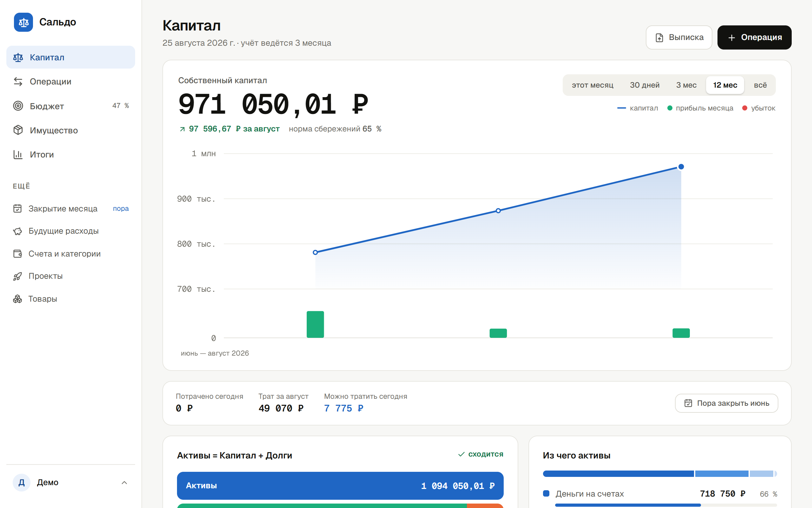This screenshot has width=812, height=508.
Task: Select the 3 мес period
Action: click(686, 85)
